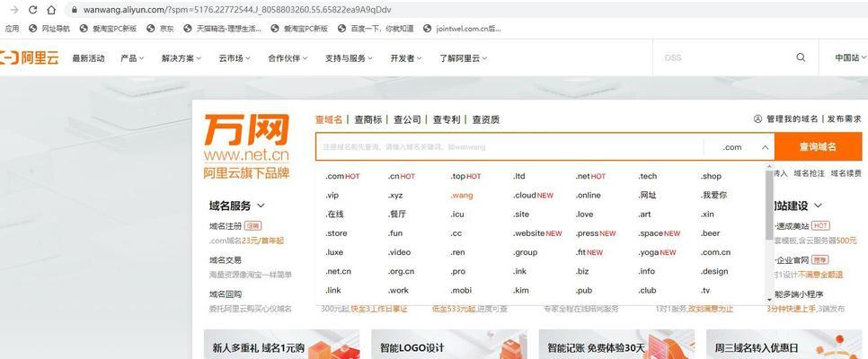868x359 pixels.
Task: Select the .design suffix option
Action: tap(714, 271)
